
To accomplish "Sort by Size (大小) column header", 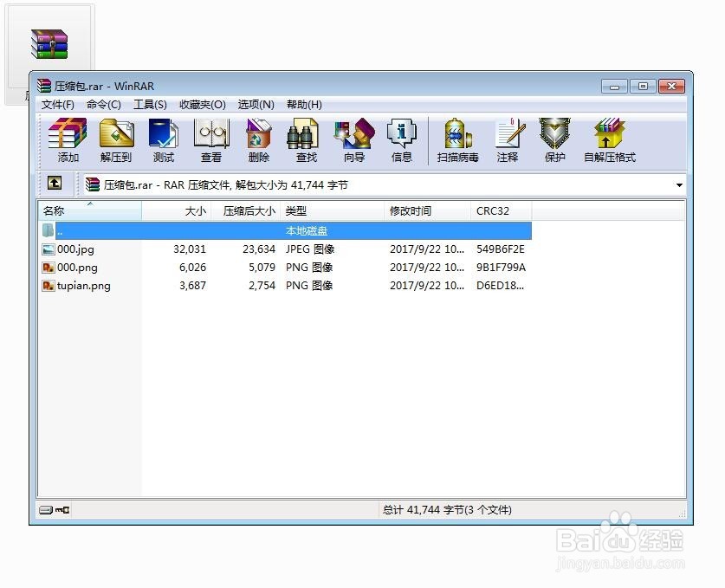I will click(x=177, y=210).
